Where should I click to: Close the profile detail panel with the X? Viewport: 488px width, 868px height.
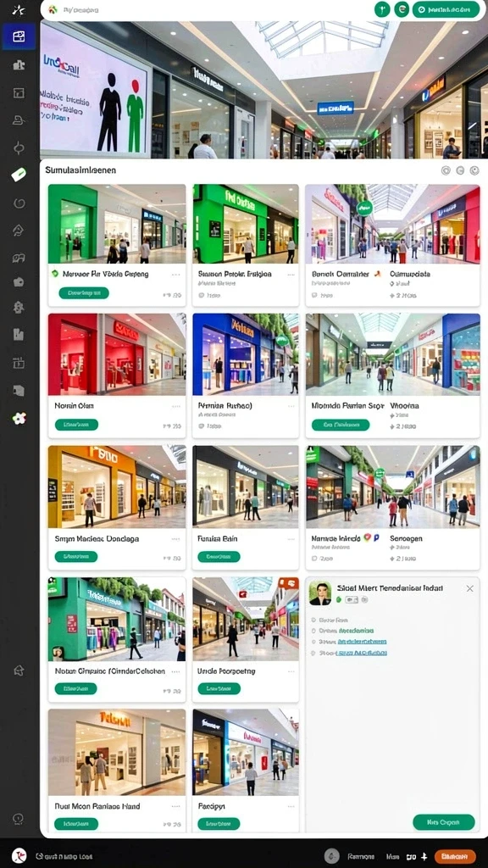[x=469, y=588]
